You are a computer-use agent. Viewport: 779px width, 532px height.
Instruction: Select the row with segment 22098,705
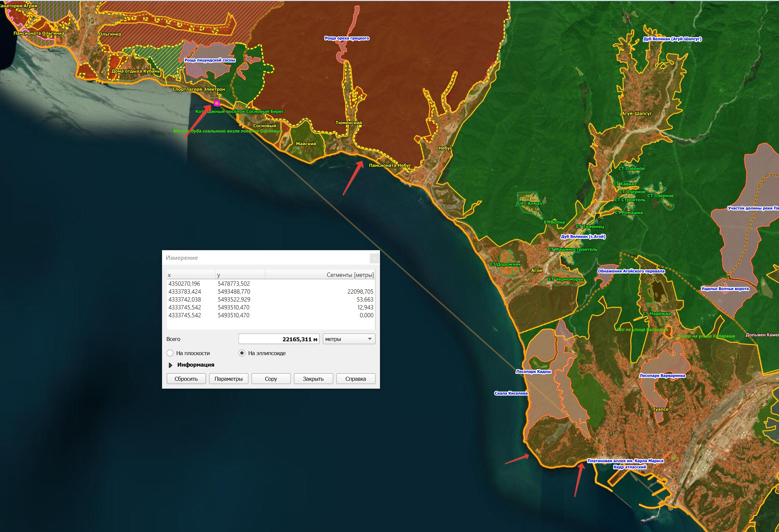[x=271, y=292]
